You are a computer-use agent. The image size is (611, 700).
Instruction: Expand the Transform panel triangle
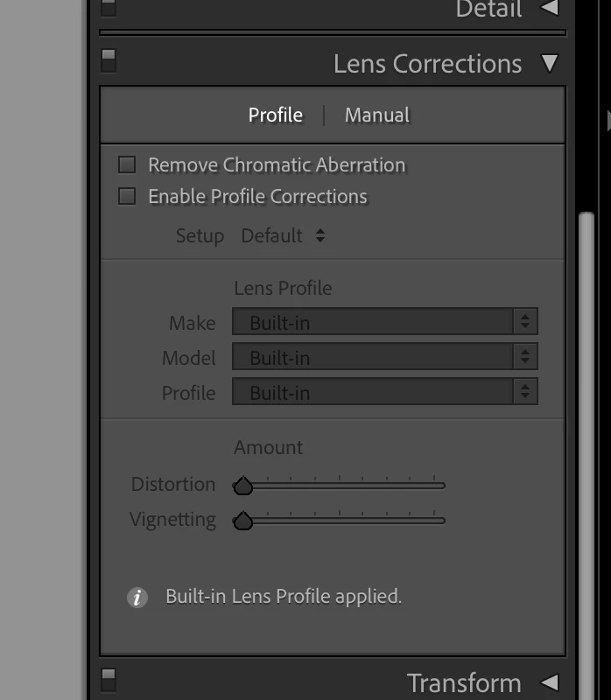click(x=550, y=682)
